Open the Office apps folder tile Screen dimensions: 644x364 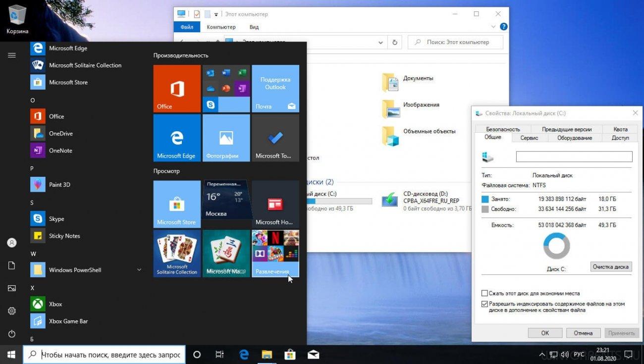click(x=226, y=89)
